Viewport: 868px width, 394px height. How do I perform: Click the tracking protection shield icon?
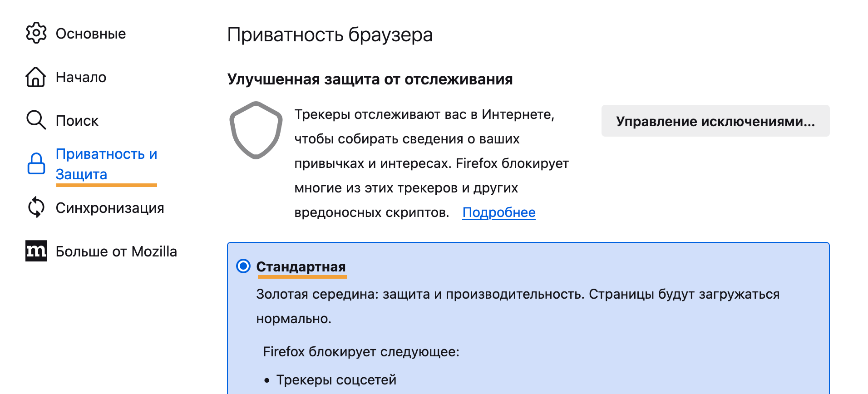pos(256,130)
